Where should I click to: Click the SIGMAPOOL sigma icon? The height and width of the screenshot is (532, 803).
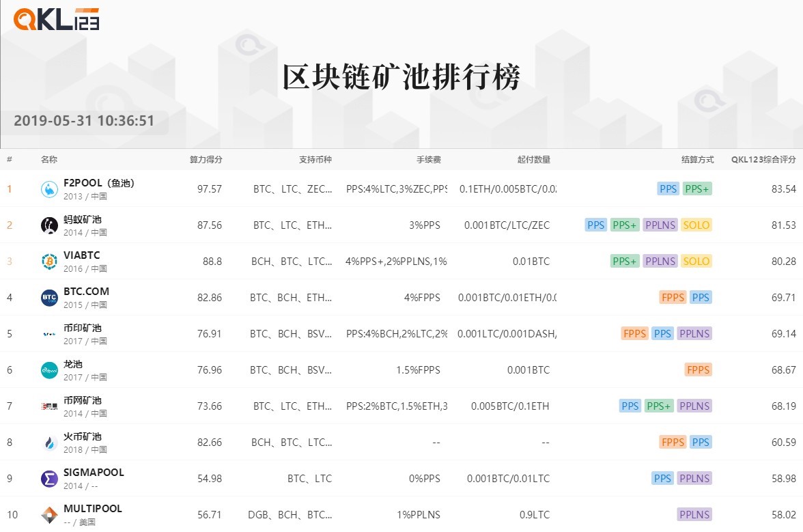(49, 479)
